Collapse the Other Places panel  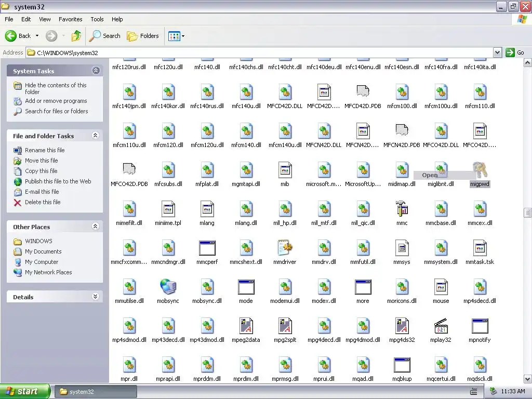click(96, 227)
